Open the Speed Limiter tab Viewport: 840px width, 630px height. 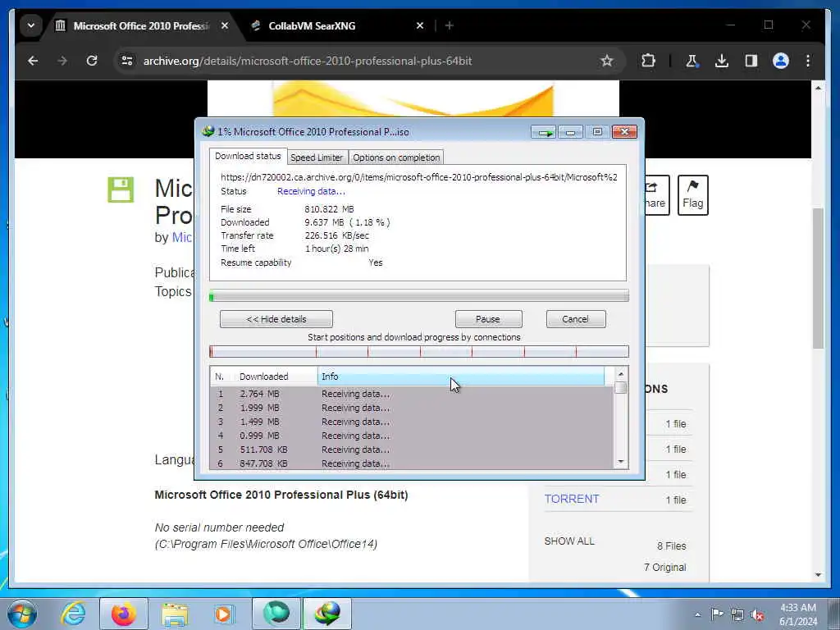317,157
